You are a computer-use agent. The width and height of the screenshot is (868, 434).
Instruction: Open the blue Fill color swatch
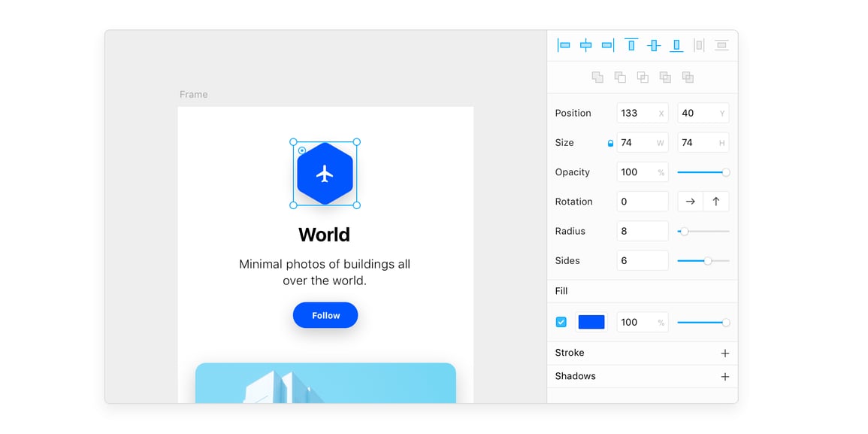pyautogui.click(x=591, y=321)
